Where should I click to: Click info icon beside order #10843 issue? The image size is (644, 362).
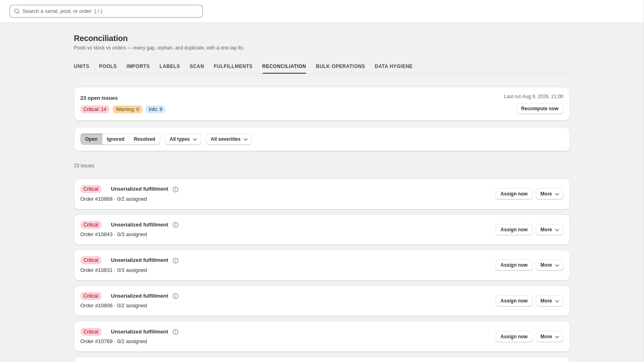point(175,225)
